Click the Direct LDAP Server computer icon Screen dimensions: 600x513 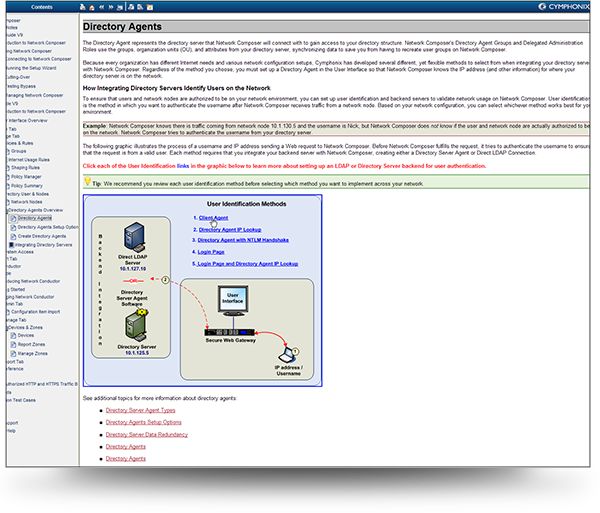(x=134, y=237)
